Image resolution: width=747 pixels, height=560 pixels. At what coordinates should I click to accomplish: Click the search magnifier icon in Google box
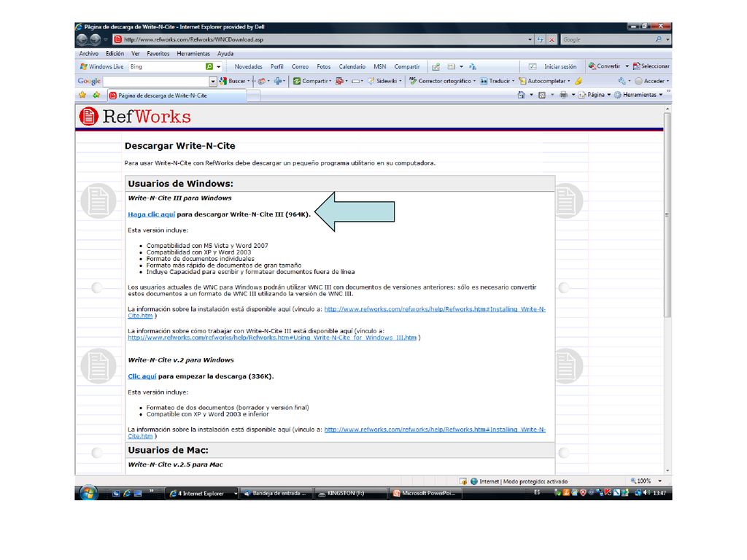coord(659,39)
